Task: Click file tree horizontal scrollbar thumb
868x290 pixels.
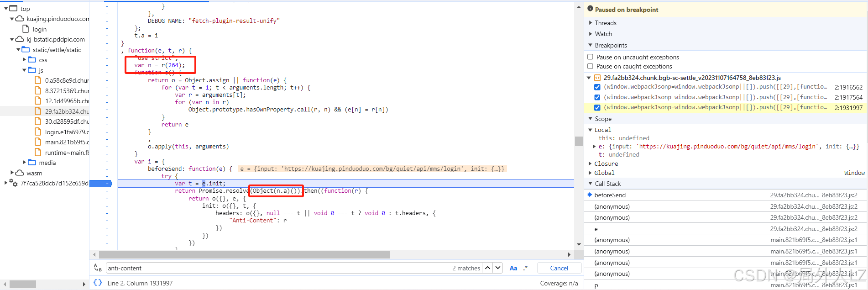Action: click(x=23, y=284)
